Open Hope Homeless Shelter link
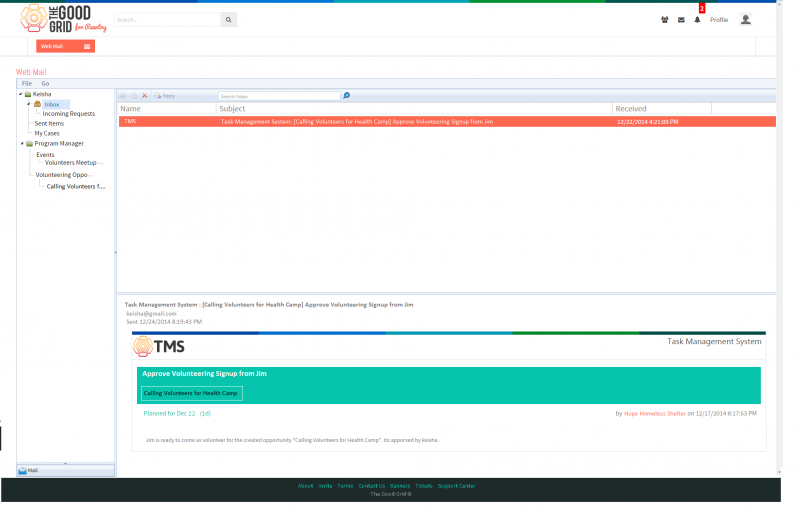The height and width of the screenshot is (517, 800). click(x=655, y=413)
